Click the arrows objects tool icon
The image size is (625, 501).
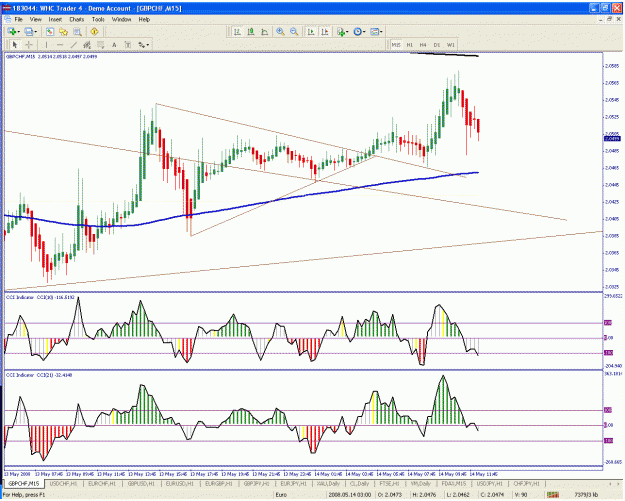click(141, 45)
